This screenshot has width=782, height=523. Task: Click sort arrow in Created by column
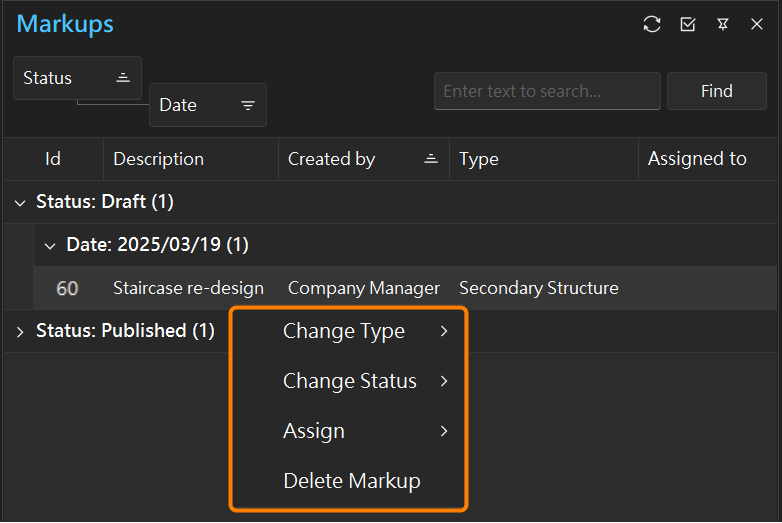[431, 159]
